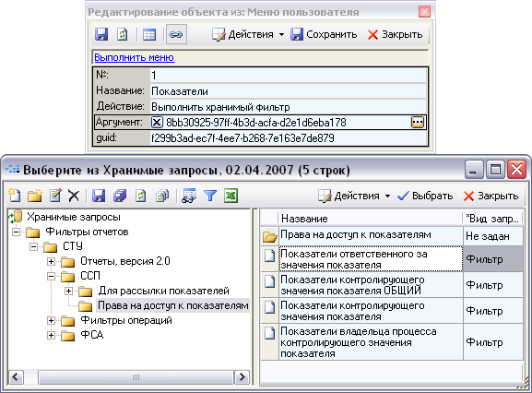Screen dimensions: 532x393
Task: Click the find binoculars icon
Action: [189, 196]
